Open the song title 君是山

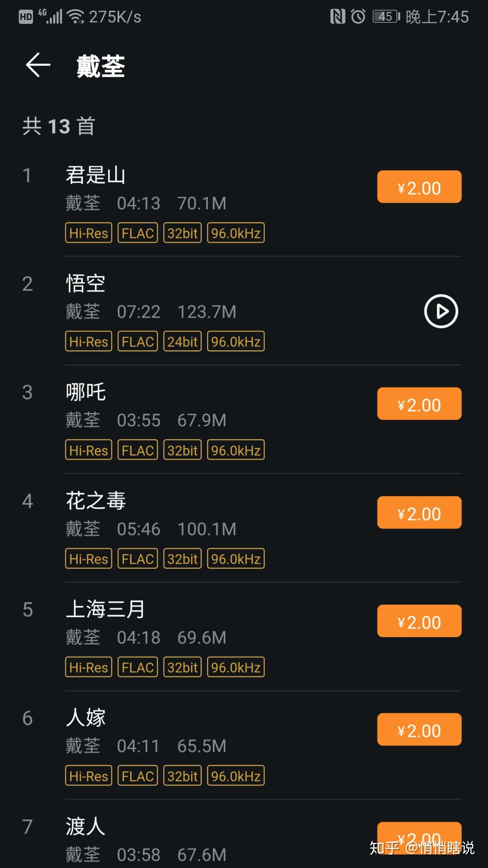coord(95,175)
